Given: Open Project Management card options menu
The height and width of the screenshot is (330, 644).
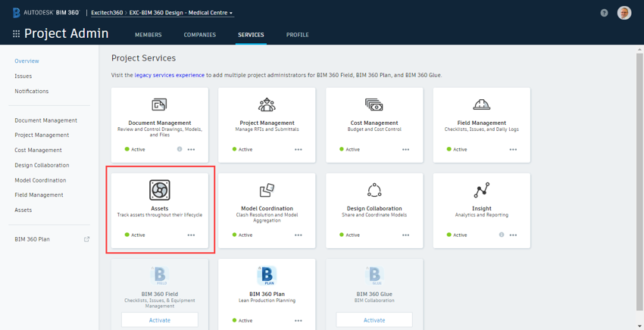Looking at the screenshot, I should click(299, 149).
